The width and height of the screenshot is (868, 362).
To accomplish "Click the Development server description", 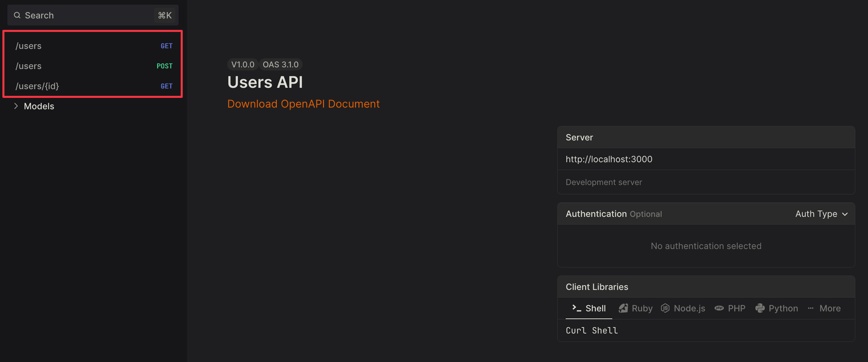I will 604,182.
